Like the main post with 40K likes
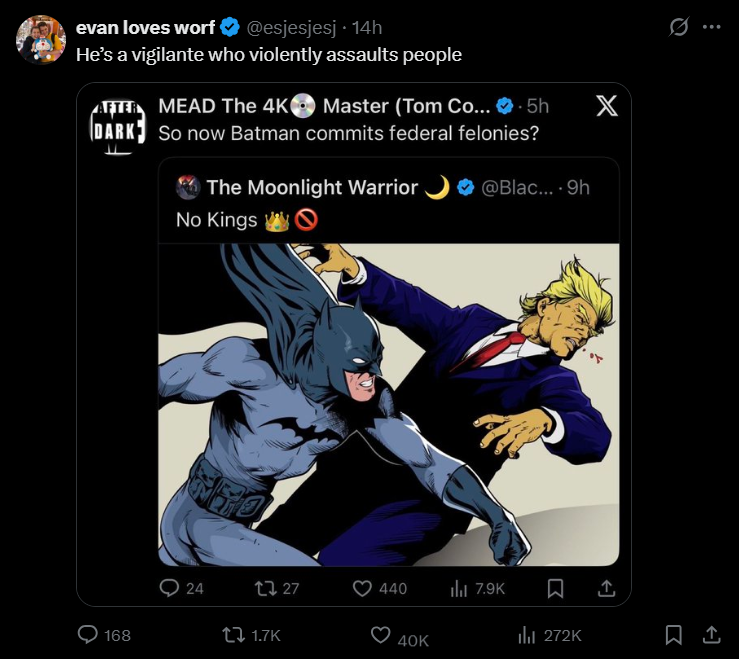Image resolution: width=739 pixels, height=659 pixels. (x=381, y=635)
